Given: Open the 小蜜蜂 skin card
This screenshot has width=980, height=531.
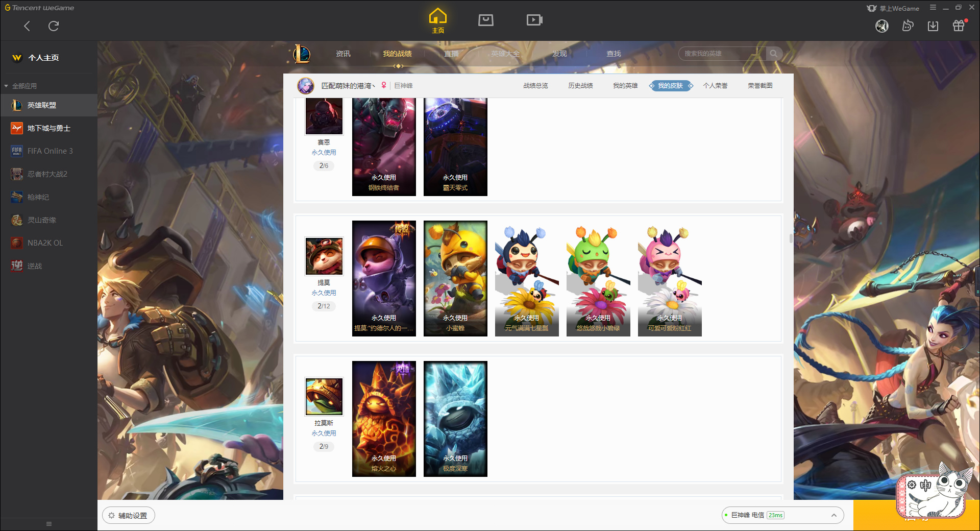Looking at the screenshot, I should pos(455,278).
